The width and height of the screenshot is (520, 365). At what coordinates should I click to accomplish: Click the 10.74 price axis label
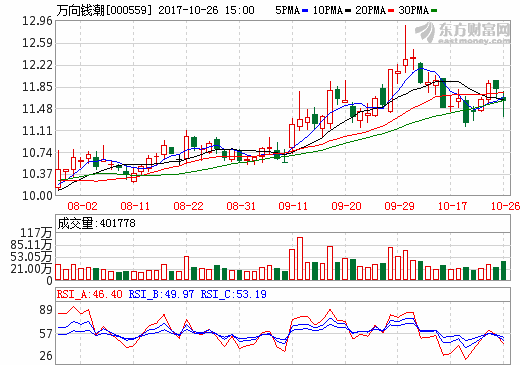(37, 153)
